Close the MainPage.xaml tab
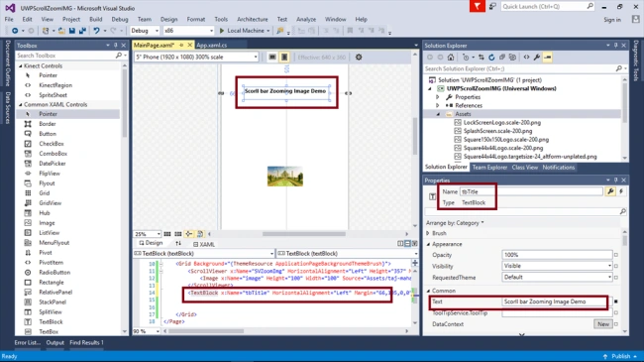 (x=190, y=45)
